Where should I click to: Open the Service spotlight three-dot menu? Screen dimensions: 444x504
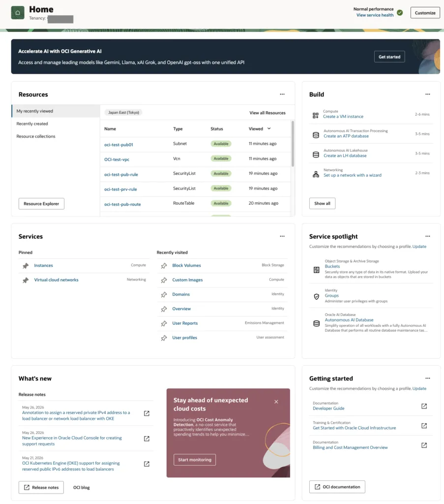point(428,236)
